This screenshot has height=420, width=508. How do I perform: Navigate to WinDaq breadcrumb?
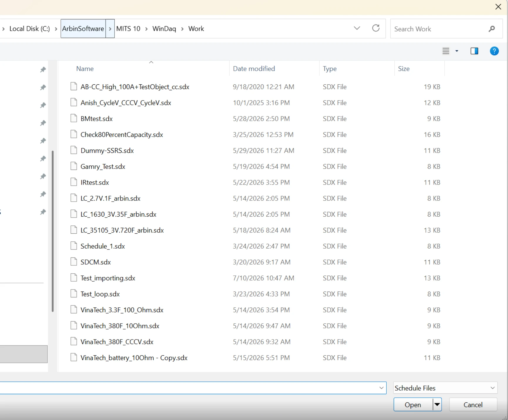(x=164, y=29)
